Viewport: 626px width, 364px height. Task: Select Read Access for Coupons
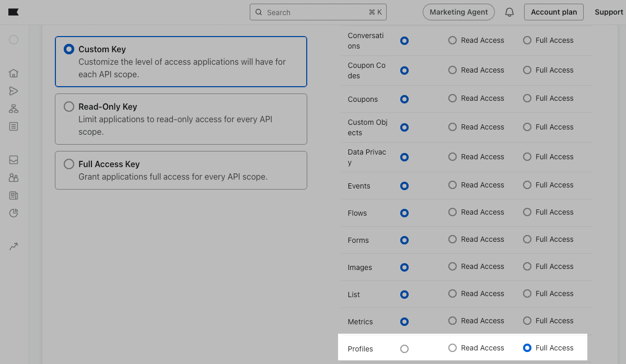[x=453, y=98]
